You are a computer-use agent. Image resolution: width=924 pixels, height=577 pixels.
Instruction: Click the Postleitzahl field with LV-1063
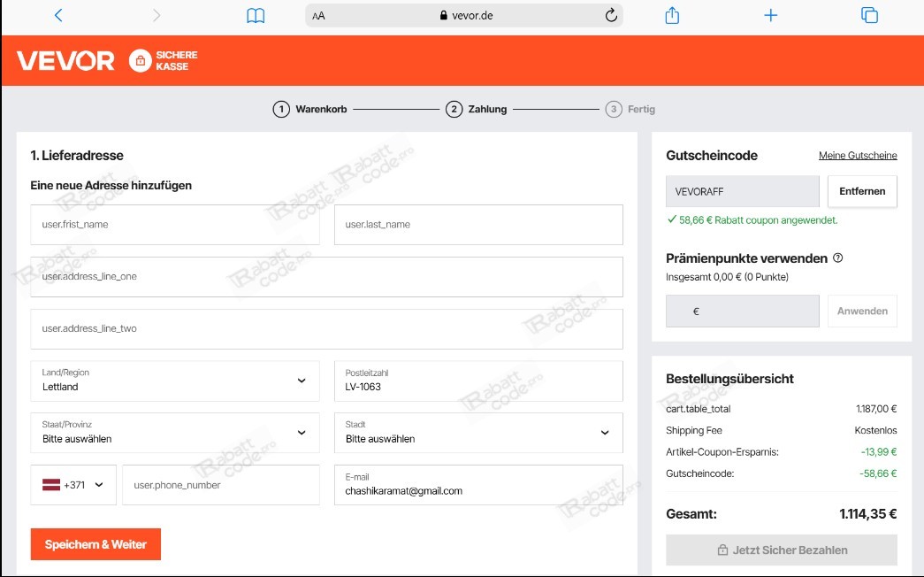pyautogui.click(x=478, y=381)
